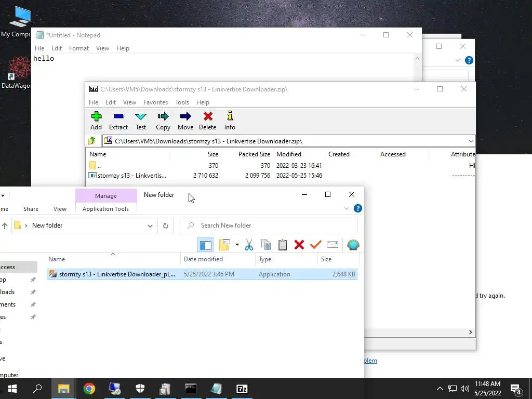Viewport: 532px width, 399px height.
Task: Open Notepad Help menu
Action: click(123, 48)
